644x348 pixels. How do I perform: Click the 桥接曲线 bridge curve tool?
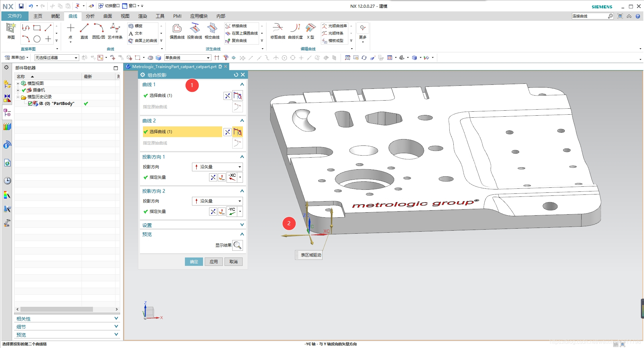pos(236,26)
